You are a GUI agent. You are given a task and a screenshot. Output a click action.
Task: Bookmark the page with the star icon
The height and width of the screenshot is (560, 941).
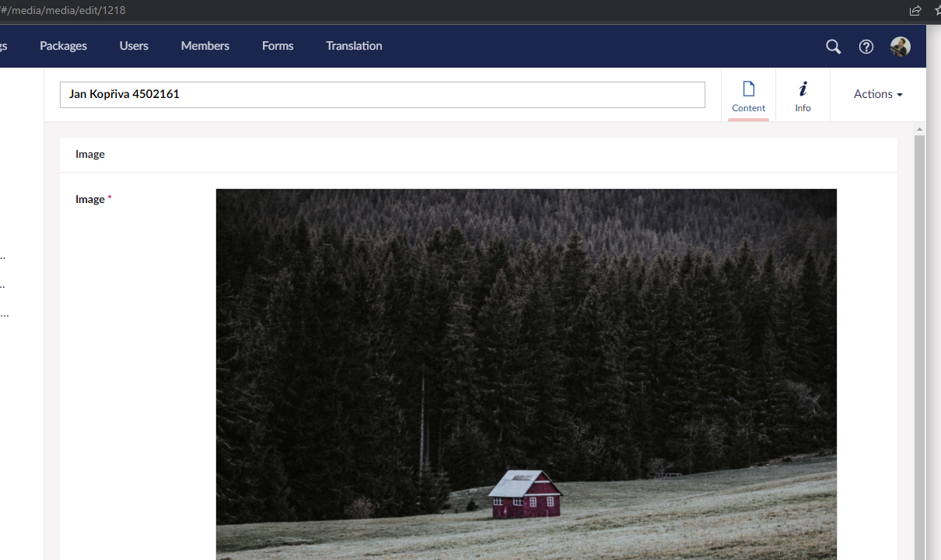click(936, 10)
